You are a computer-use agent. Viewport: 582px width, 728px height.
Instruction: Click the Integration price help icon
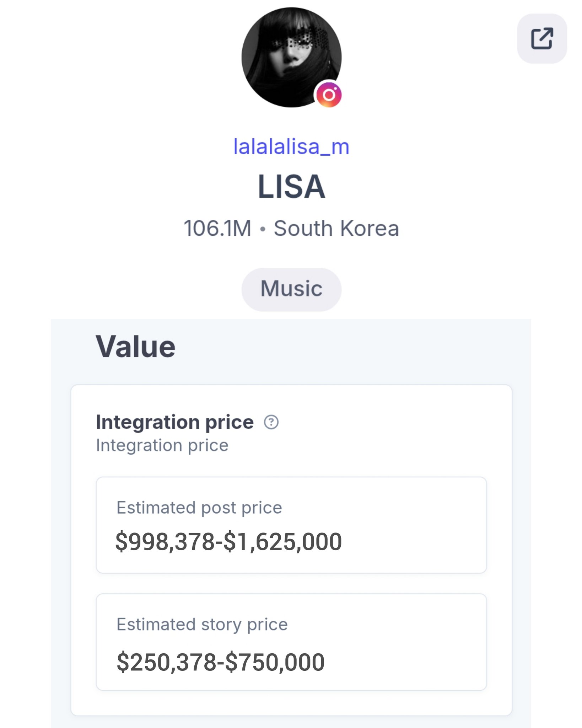tap(271, 422)
